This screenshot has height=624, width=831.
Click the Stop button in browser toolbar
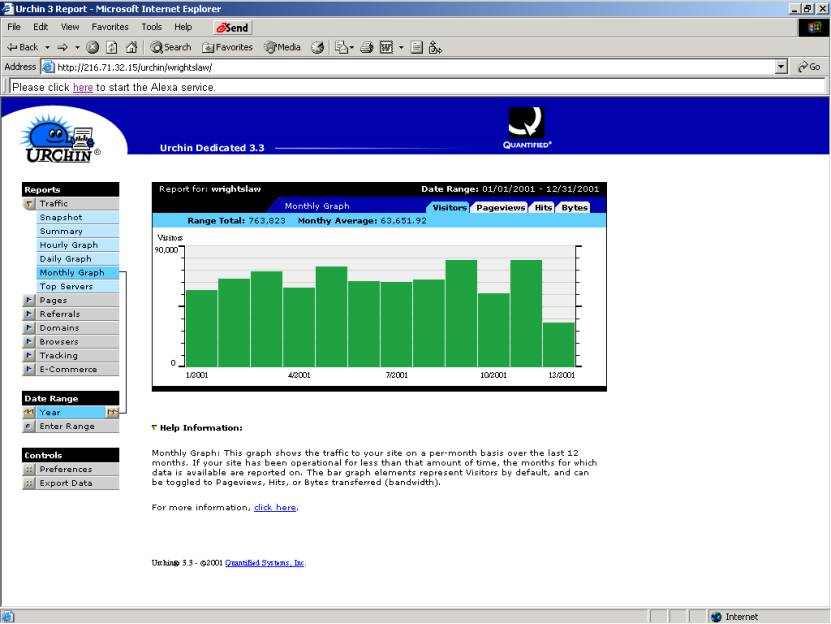point(93,47)
